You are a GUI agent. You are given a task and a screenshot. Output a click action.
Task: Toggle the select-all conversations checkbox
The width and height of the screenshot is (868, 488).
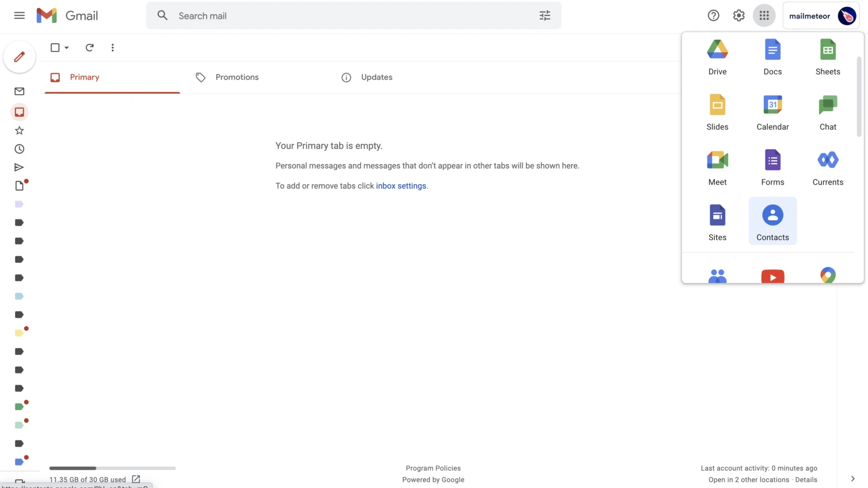[55, 48]
